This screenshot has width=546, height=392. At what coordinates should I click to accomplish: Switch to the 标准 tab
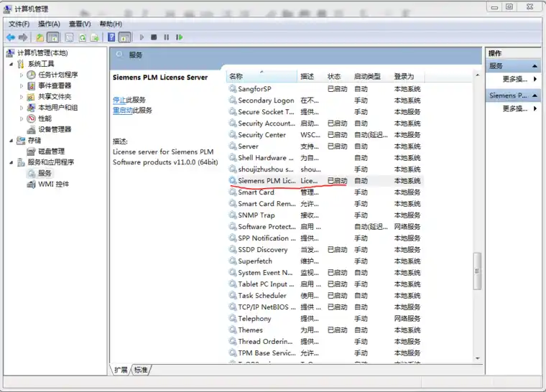point(141,370)
